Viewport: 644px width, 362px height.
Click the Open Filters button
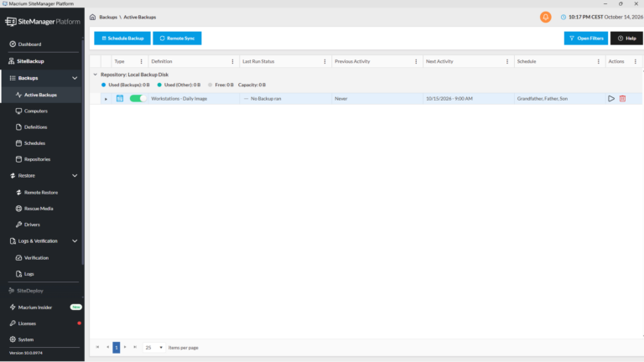[x=585, y=39]
